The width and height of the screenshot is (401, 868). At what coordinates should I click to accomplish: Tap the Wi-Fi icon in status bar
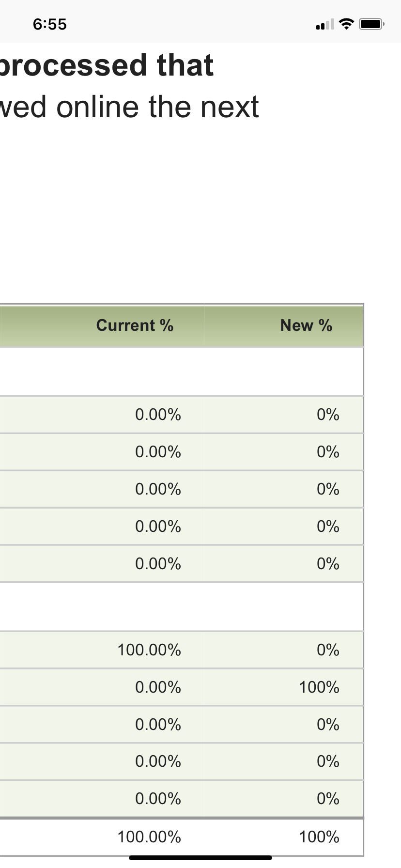(346, 24)
